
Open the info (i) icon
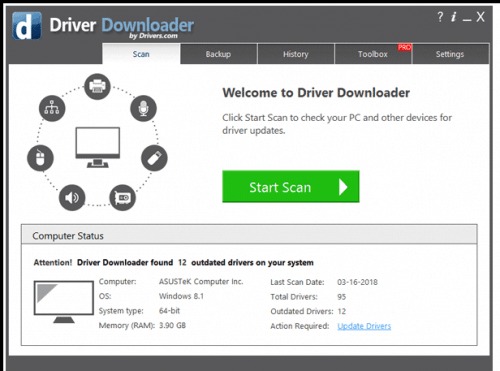click(x=454, y=17)
